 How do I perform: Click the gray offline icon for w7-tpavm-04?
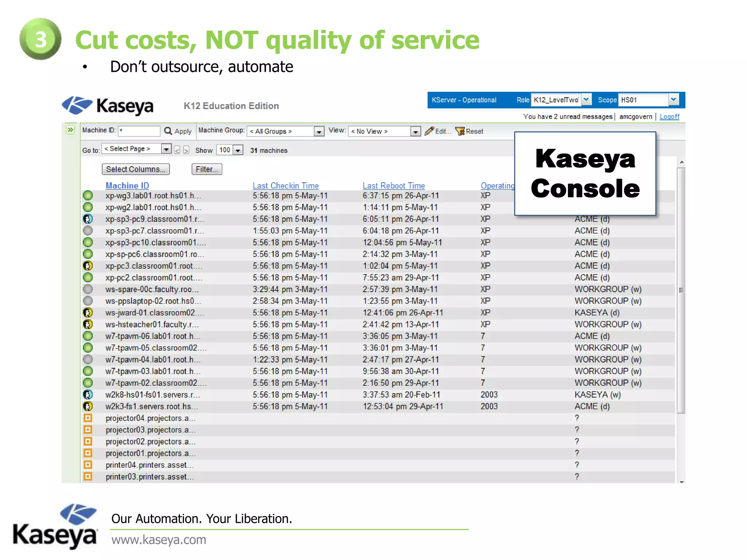coord(88,359)
